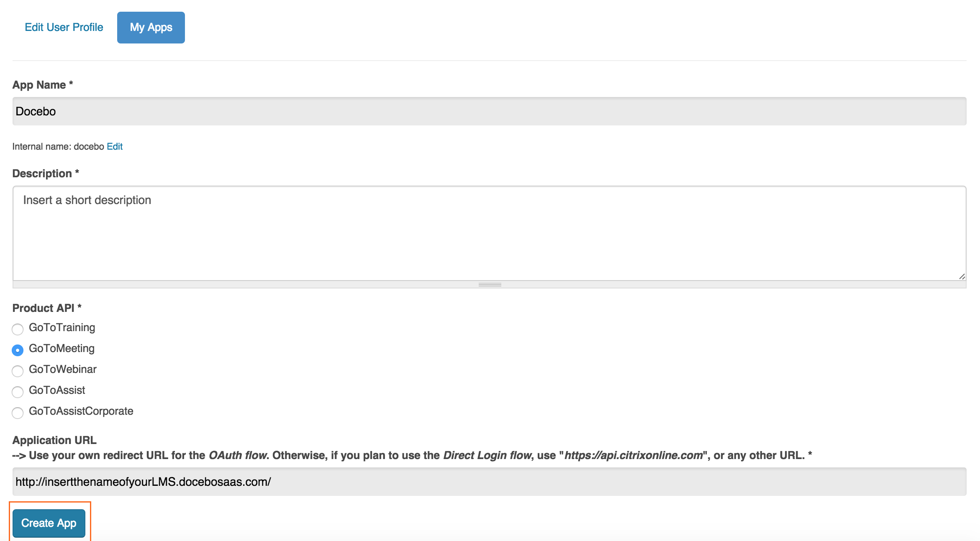Click the textarea bottom resize grip
The image size is (980, 541).
[x=490, y=284]
